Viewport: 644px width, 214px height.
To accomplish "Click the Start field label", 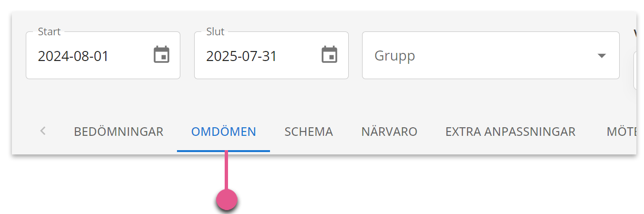I will [49, 32].
